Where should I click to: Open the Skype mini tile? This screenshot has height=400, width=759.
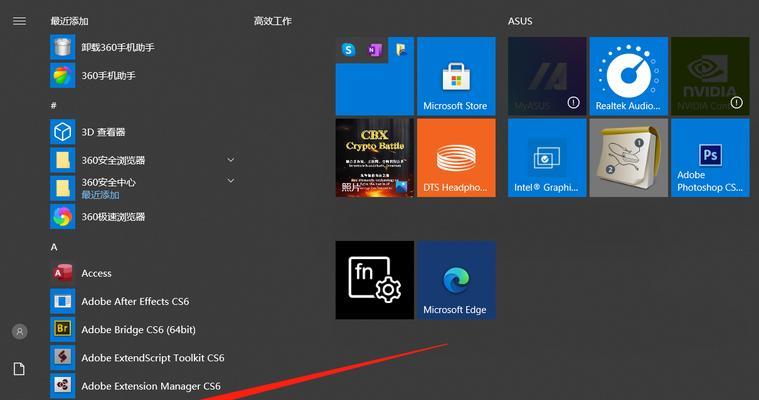click(348, 49)
